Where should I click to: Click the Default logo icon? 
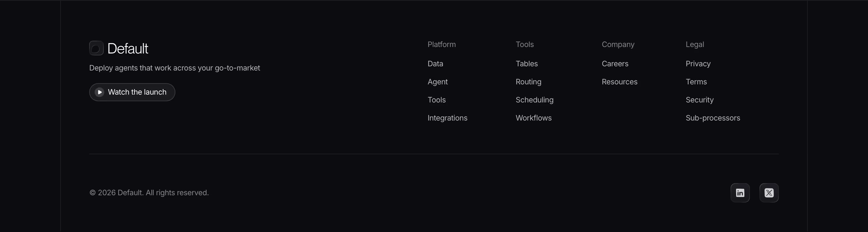tap(96, 48)
